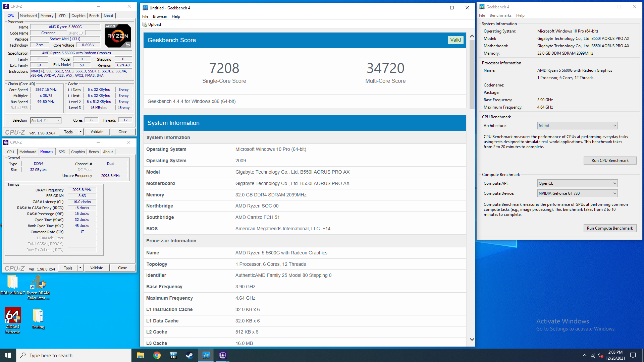Viewport: 644px width, 362px height.
Task: Open the Browser menu in Geekbench
Action: 160,16
